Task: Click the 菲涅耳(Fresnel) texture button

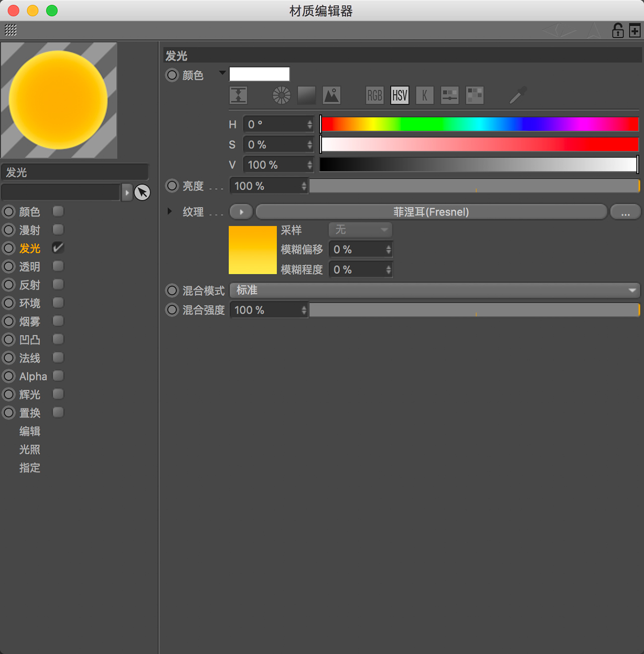Action: 431,212
